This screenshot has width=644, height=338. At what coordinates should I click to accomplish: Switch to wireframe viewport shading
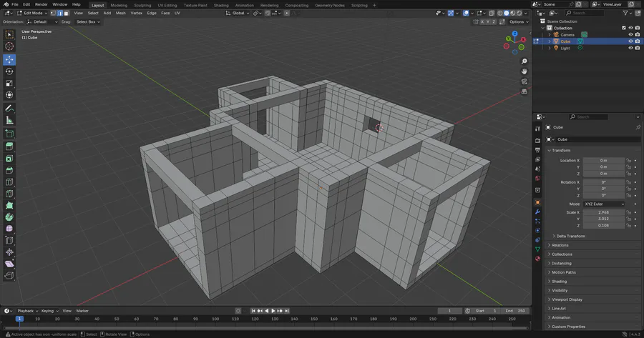pyautogui.click(x=500, y=13)
